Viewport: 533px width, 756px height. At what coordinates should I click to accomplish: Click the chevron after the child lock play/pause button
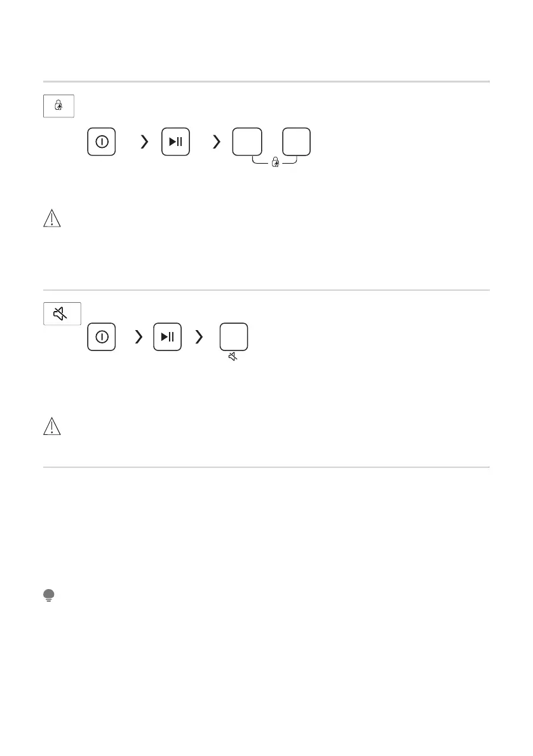[x=217, y=142]
